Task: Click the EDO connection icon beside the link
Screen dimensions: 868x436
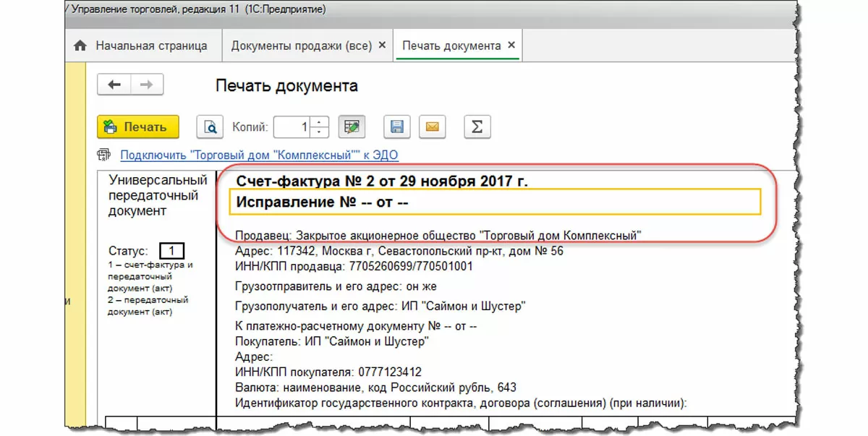Action: (x=106, y=155)
